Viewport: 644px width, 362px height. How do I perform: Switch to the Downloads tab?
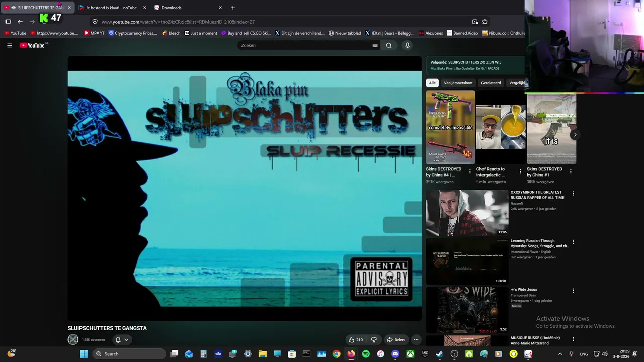click(x=188, y=8)
